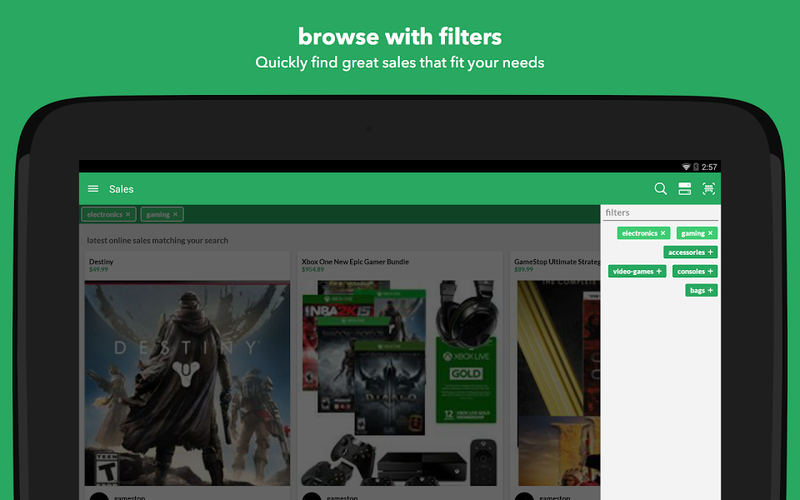Switch layout with the card view icon
Image resolution: width=800 pixels, height=500 pixels.
[x=685, y=189]
